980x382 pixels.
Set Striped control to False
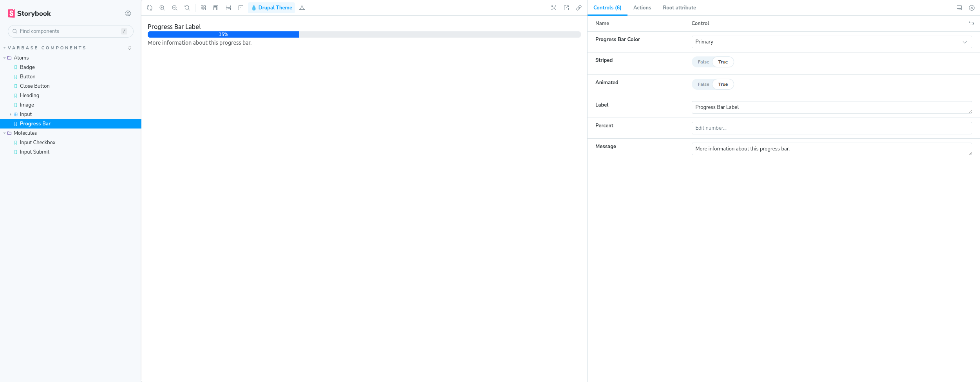click(703, 62)
